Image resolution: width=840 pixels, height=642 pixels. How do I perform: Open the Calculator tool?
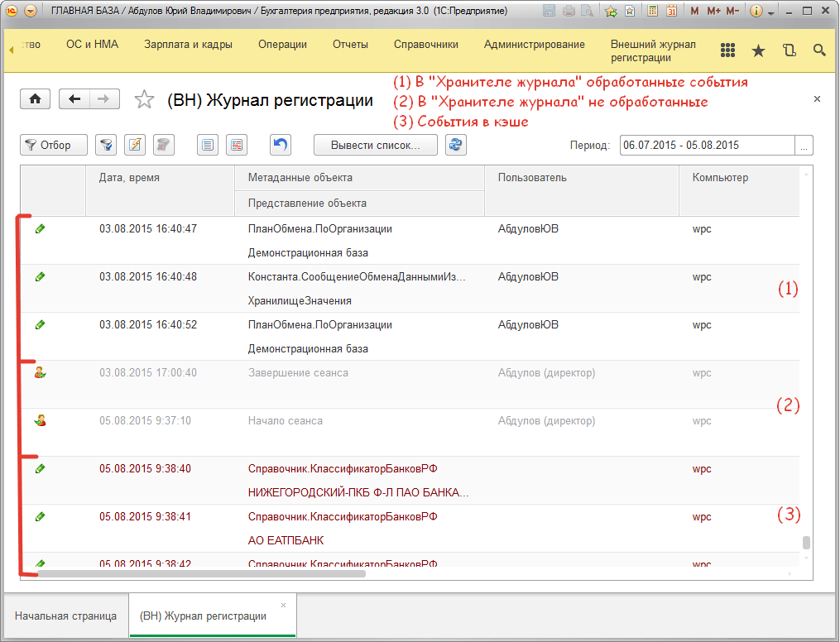tap(652, 11)
